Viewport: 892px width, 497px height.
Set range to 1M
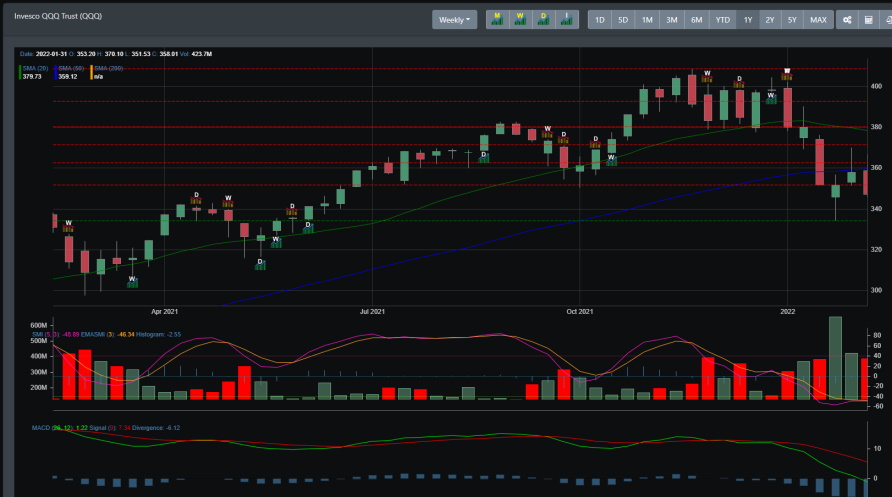(x=647, y=20)
